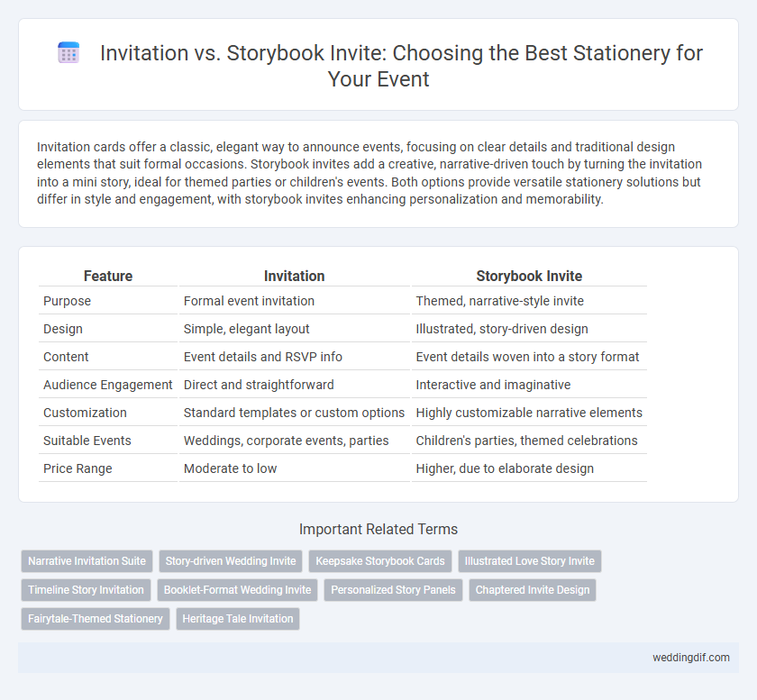Click 'Highly customizable narrative elements' cell

tap(529, 413)
